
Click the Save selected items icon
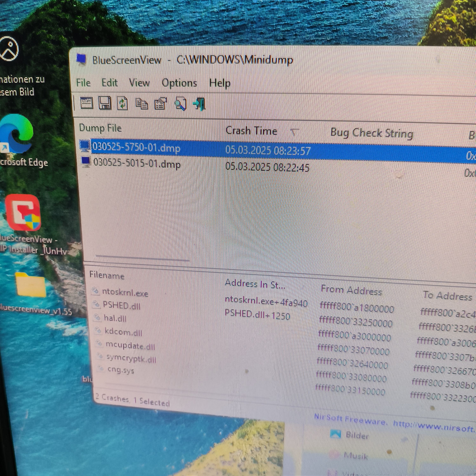105,103
